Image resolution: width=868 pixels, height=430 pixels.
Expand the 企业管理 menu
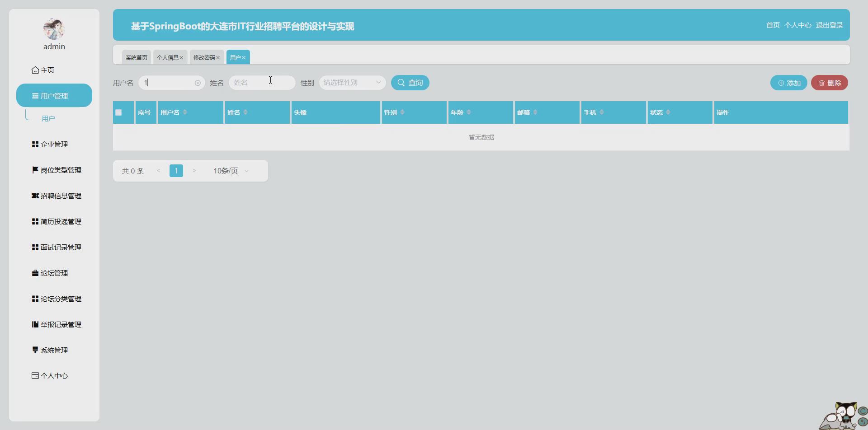point(54,144)
